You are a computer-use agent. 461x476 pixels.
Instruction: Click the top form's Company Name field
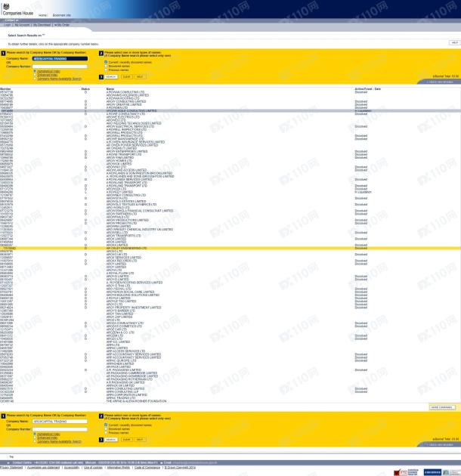(x=60, y=59)
